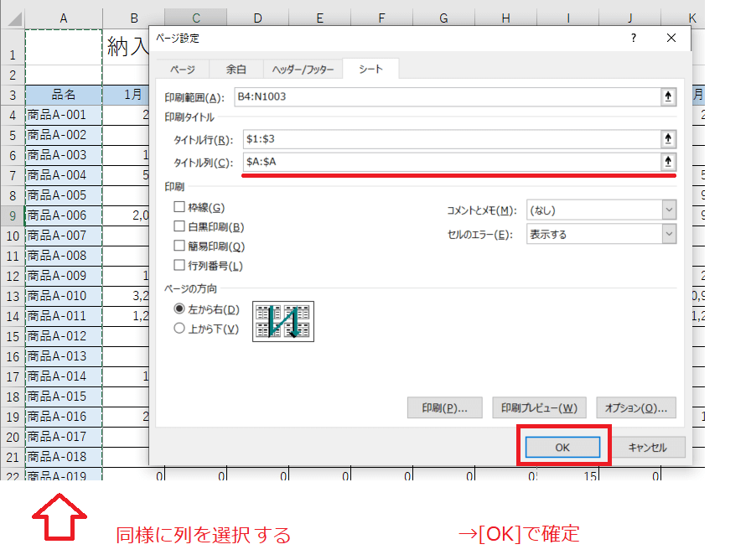Switch to the ページ tab
The height and width of the screenshot is (560, 751).
point(184,69)
